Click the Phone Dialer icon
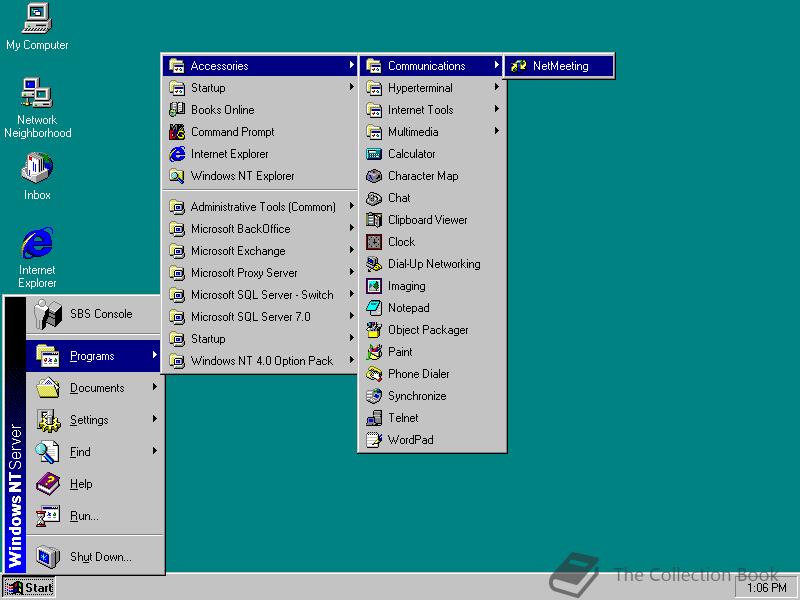800x600 pixels. coord(374,373)
